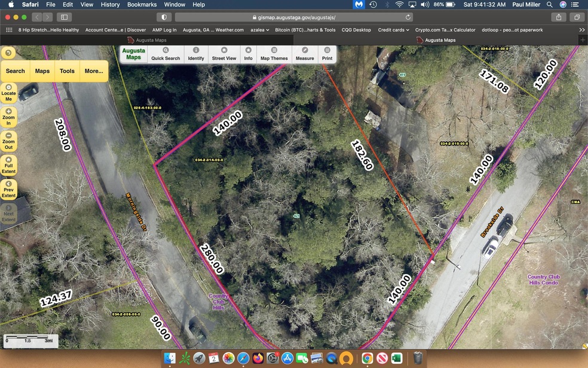
Task: Reload the page
Action: click(408, 17)
